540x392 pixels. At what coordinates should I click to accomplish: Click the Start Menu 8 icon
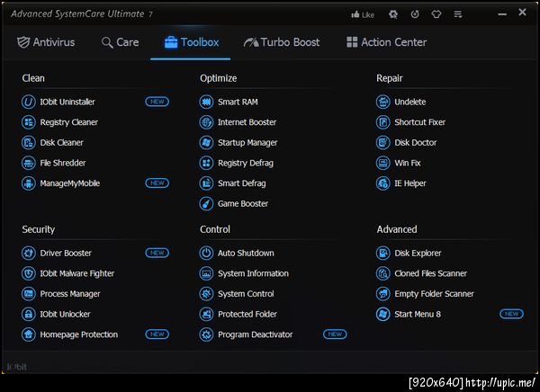tap(383, 314)
